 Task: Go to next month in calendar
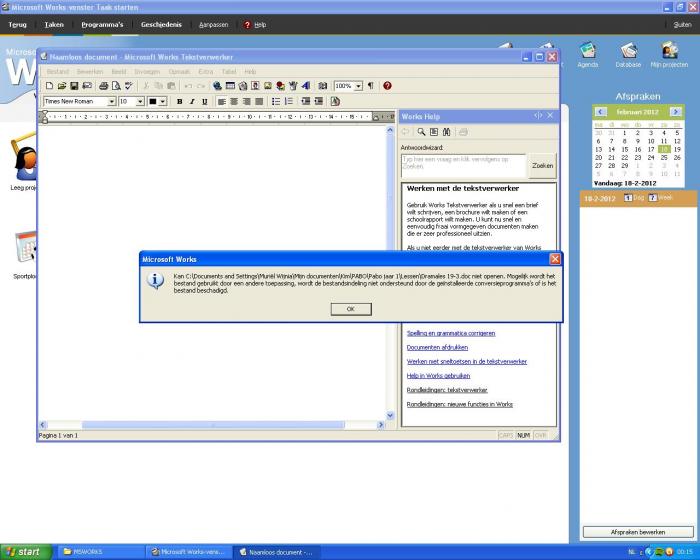tap(676, 112)
